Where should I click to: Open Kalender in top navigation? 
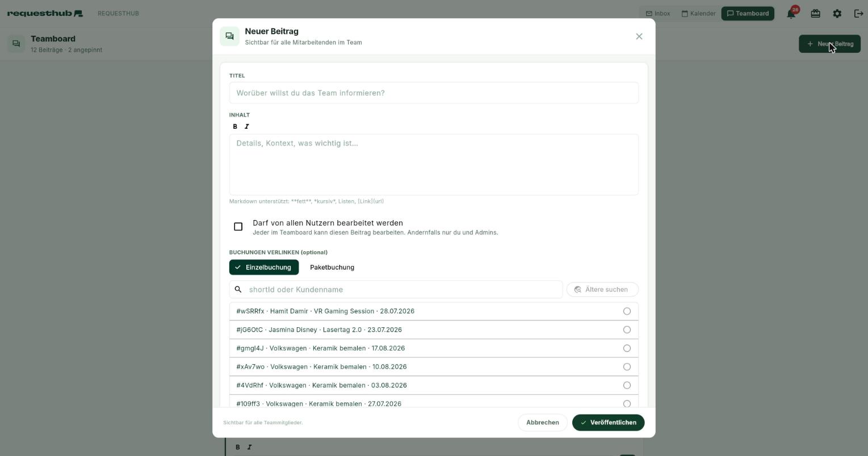698,13
